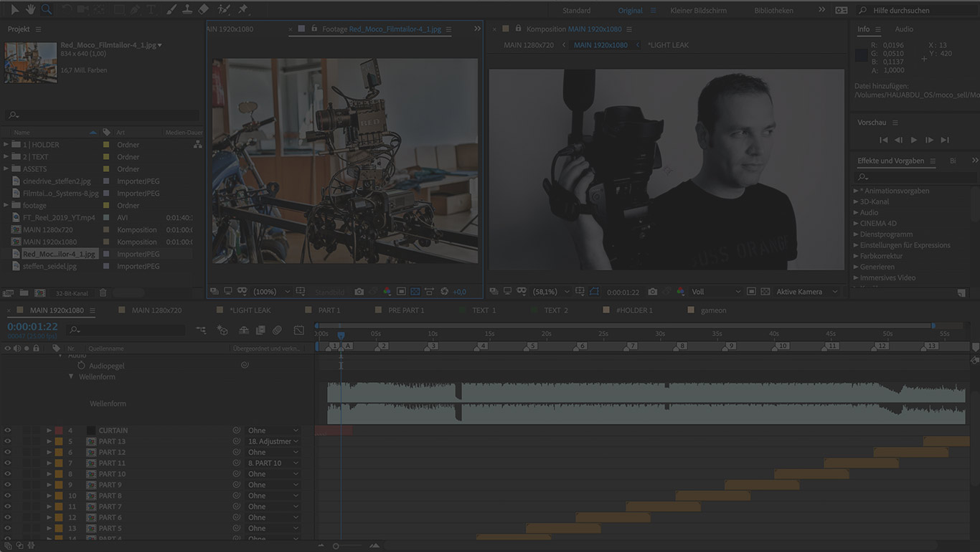Toggle visibility of PART 10 layer
The height and width of the screenshot is (552, 980).
pos(8,474)
